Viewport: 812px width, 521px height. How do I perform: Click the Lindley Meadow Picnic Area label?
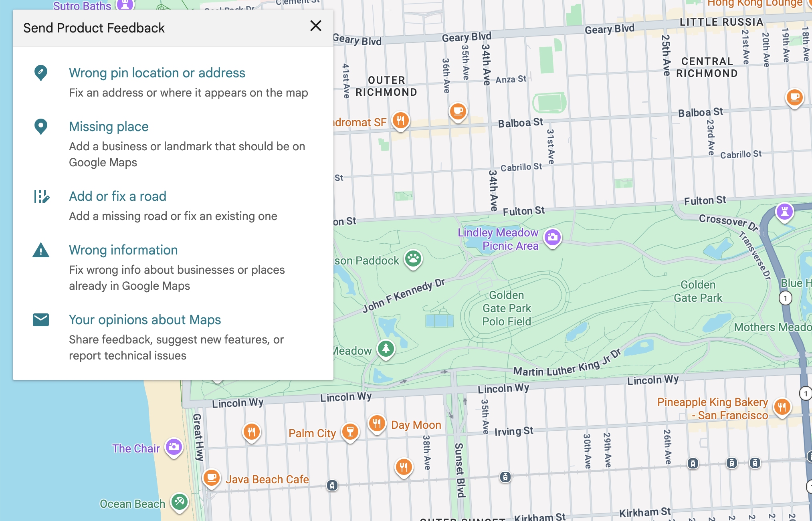(498, 239)
